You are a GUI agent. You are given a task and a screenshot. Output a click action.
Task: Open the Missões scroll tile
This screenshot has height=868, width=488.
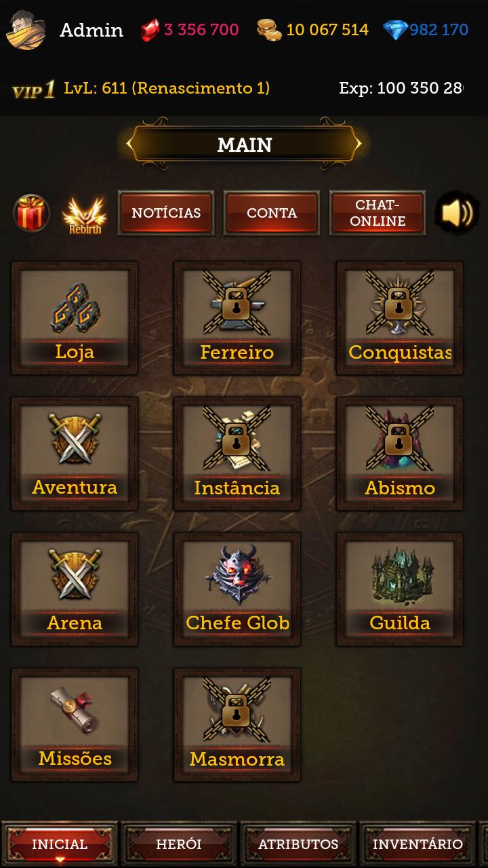coord(75,725)
